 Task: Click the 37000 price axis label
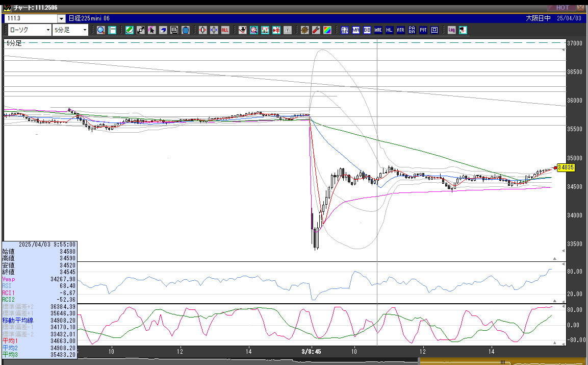(x=574, y=43)
